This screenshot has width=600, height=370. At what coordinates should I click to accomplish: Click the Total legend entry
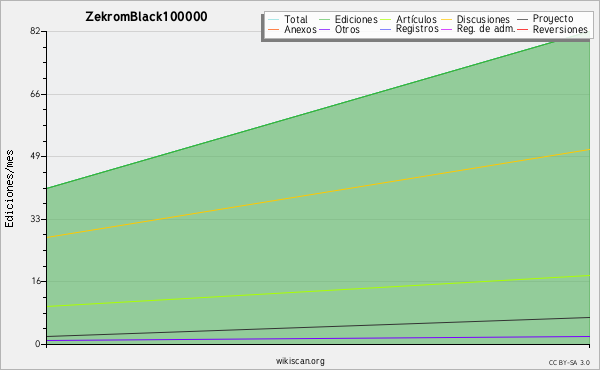point(288,19)
